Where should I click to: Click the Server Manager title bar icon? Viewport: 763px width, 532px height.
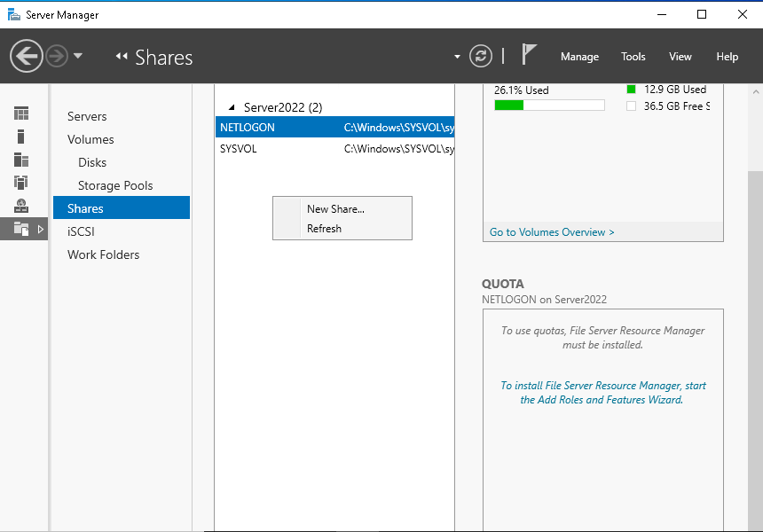(14, 14)
